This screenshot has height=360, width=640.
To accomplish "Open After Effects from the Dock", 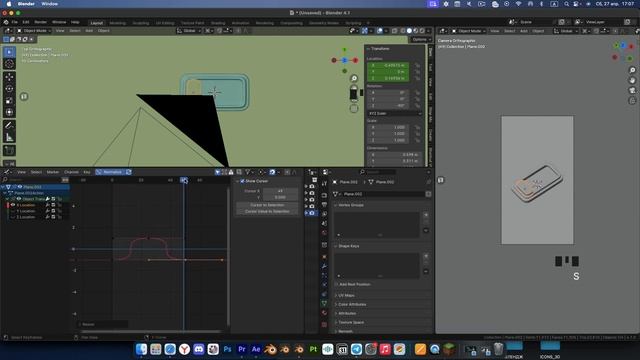I will tap(256, 349).
